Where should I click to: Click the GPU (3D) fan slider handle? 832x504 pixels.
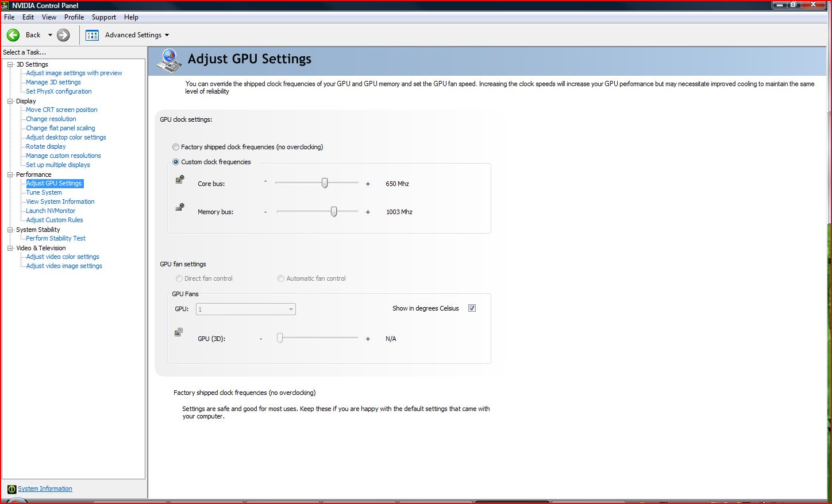point(280,338)
